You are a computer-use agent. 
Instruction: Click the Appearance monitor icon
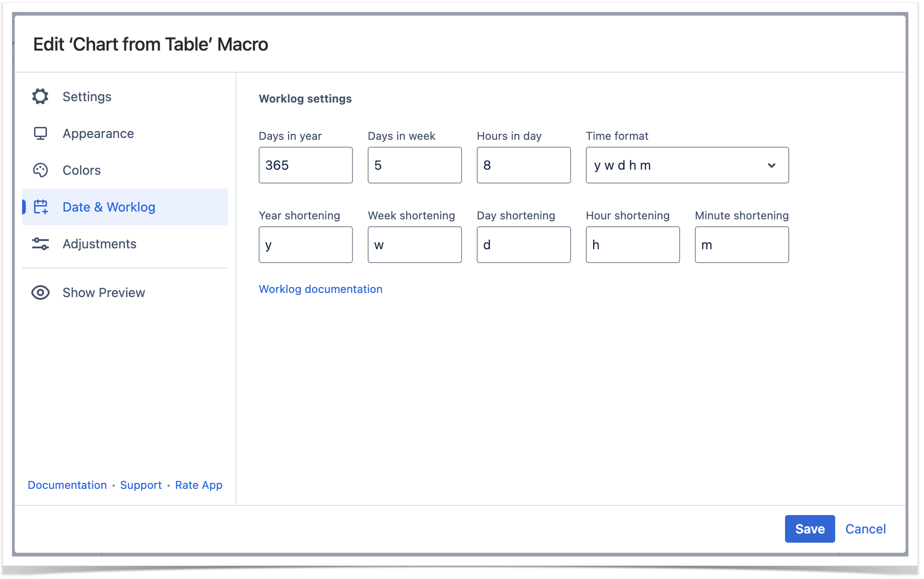(40, 133)
